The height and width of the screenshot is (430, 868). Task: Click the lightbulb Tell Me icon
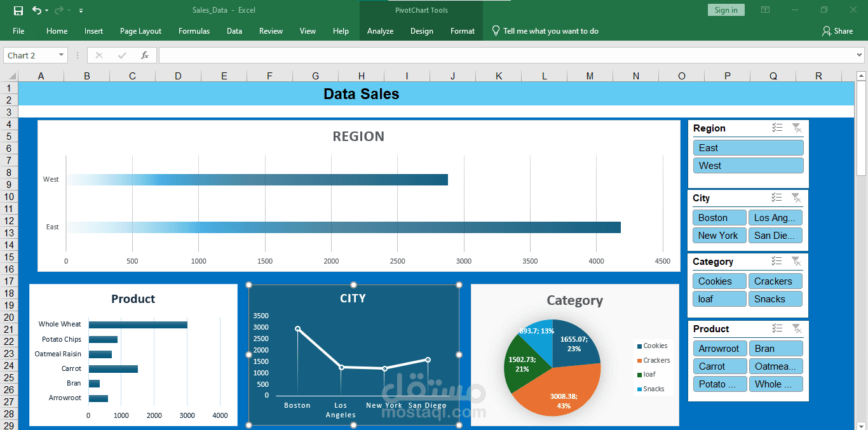tap(496, 30)
